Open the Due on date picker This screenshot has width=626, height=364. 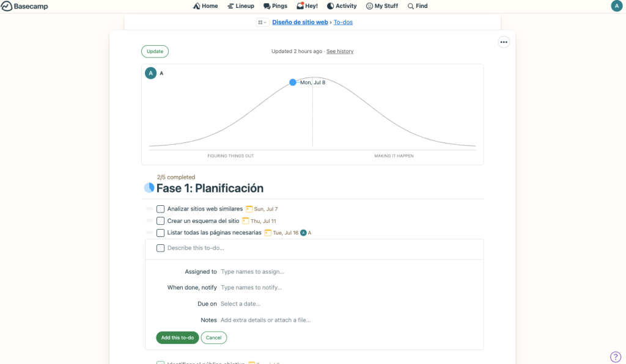click(x=241, y=304)
